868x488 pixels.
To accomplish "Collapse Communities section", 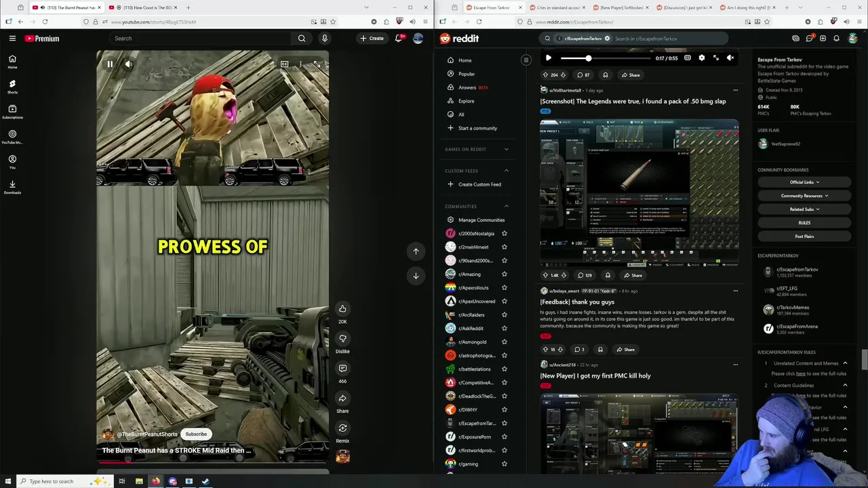I will coord(506,206).
